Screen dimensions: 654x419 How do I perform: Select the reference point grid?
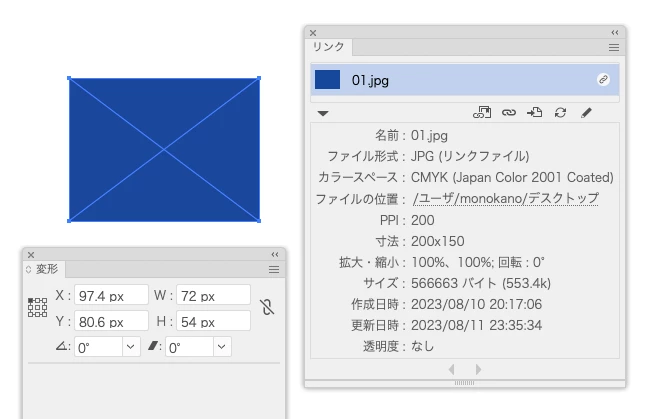pos(38,307)
